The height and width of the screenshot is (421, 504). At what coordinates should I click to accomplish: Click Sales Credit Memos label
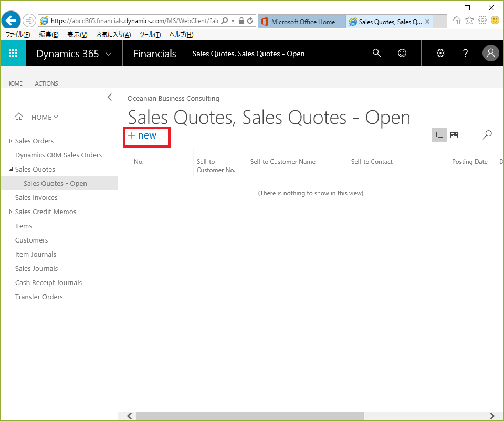pyautogui.click(x=46, y=212)
